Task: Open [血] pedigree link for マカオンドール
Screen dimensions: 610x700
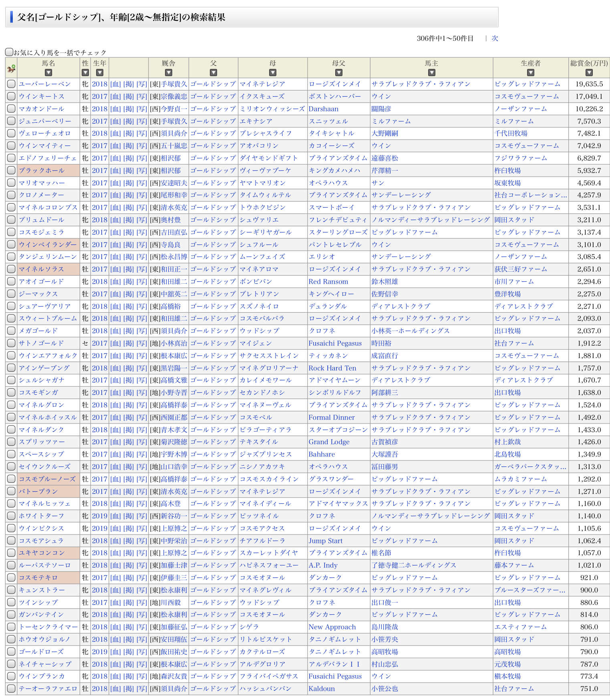Action: pos(115,109)
